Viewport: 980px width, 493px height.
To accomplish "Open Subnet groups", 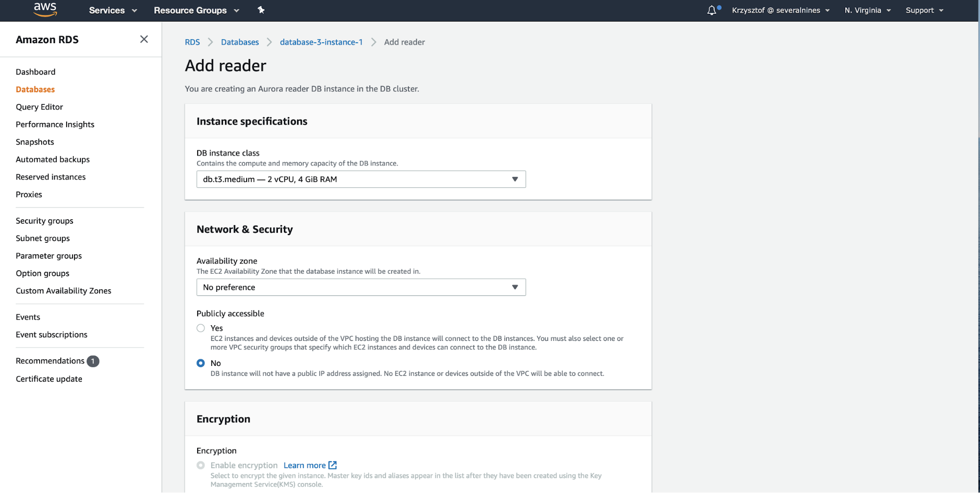I will (x=43, y=238).
